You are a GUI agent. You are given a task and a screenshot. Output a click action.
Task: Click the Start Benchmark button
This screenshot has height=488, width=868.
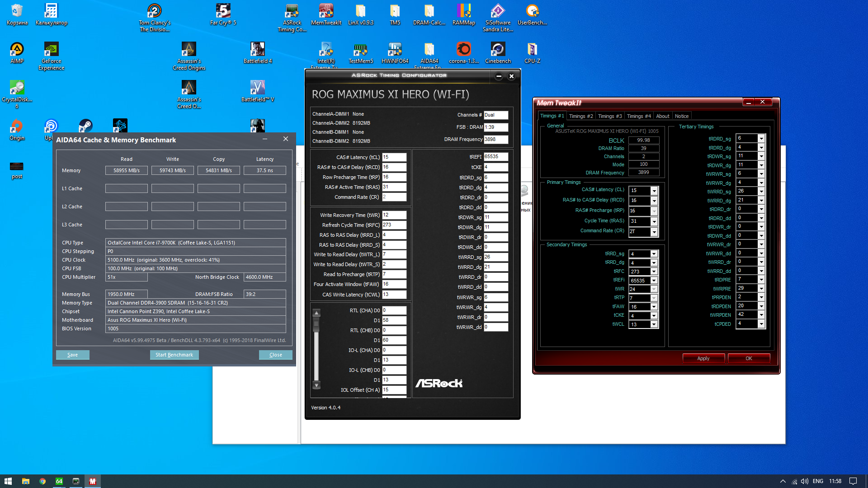pyautogui.click(x=174, y=355)
